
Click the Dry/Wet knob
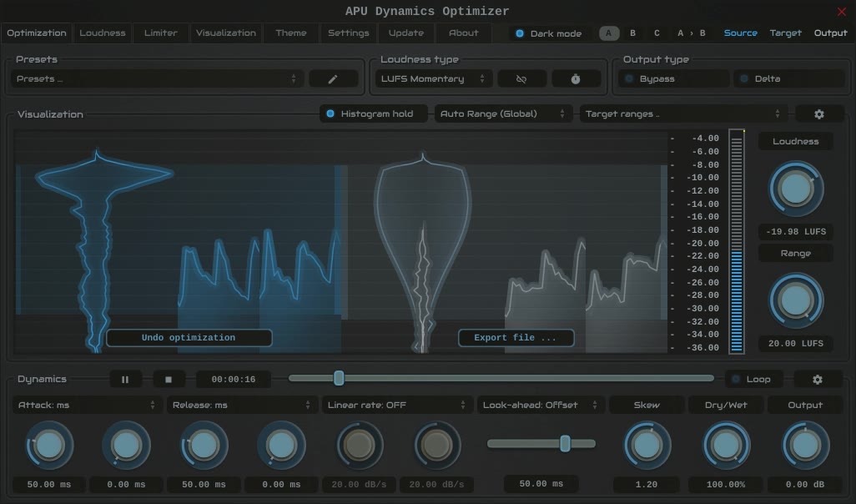click(x=726, y=446)
